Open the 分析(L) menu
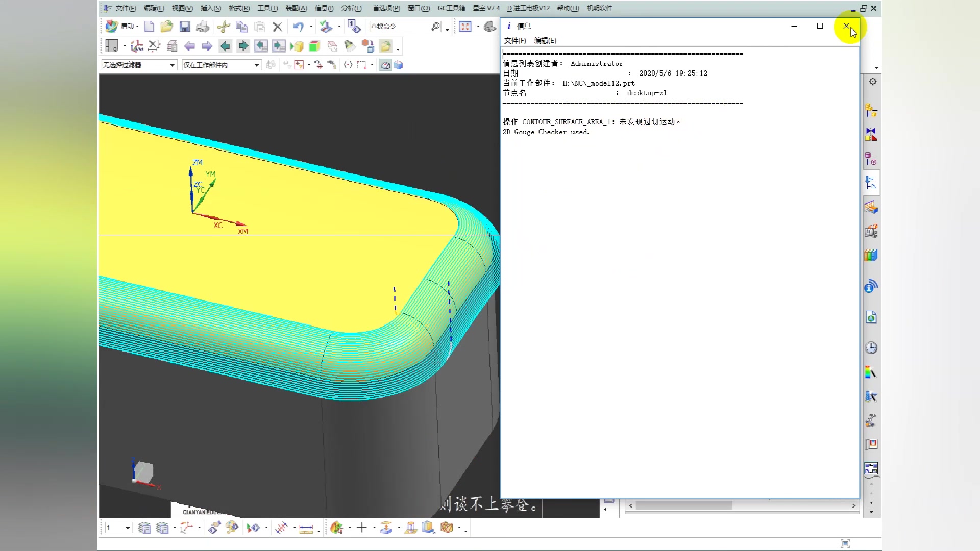The image size is (980, 551). [x=351, y=8]
